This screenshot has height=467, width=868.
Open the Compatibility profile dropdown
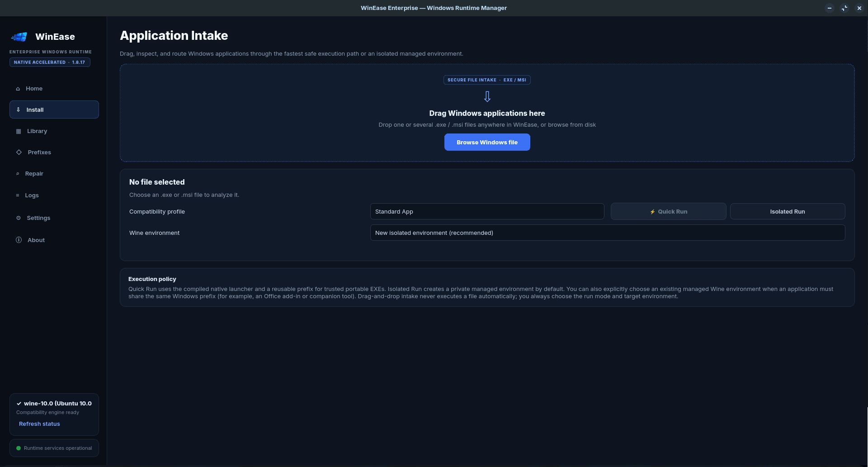coord(487,211)
